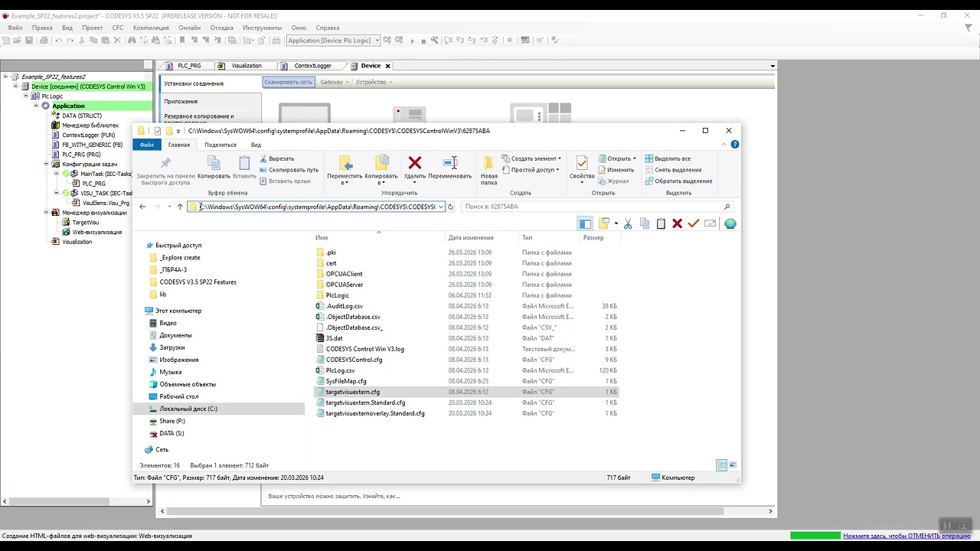Viewport: 980px width, 551px height.
Task: Open Properties (Свойства) checkmark icon
Action: [582, 162]
